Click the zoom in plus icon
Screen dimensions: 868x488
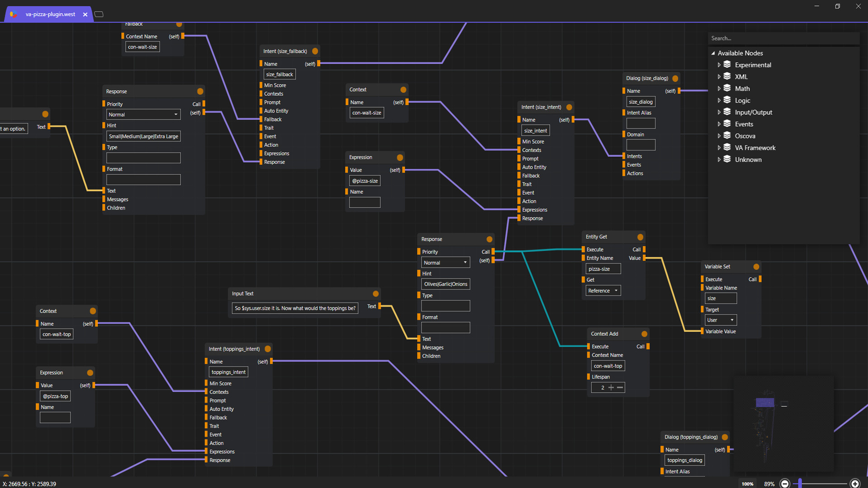[855, 483]
